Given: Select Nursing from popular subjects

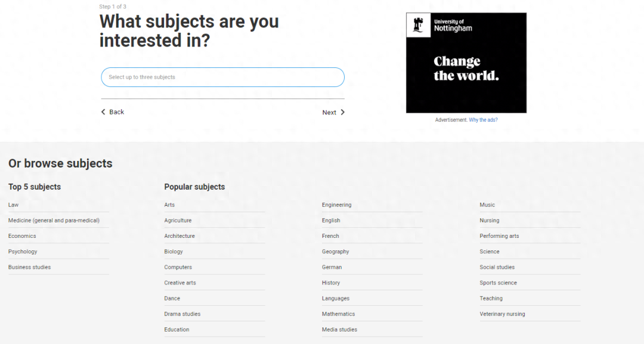Looking at the screenshot, I should coord(490,221).
